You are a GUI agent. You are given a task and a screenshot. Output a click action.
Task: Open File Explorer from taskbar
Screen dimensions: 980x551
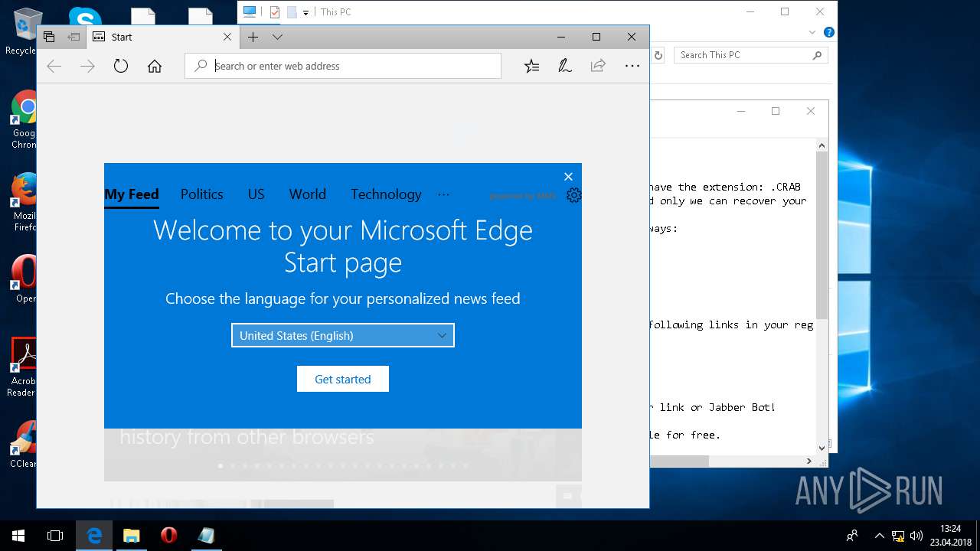132,536
